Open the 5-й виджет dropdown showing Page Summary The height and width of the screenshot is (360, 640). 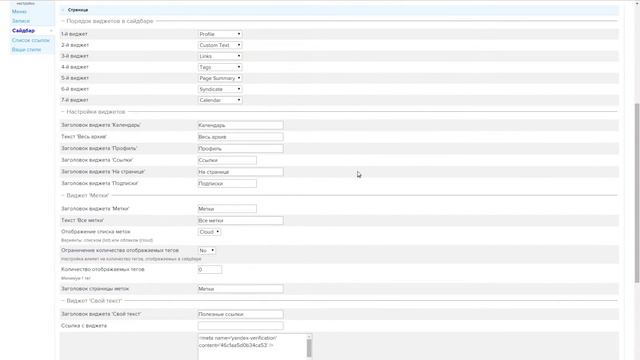coord(220,78)
